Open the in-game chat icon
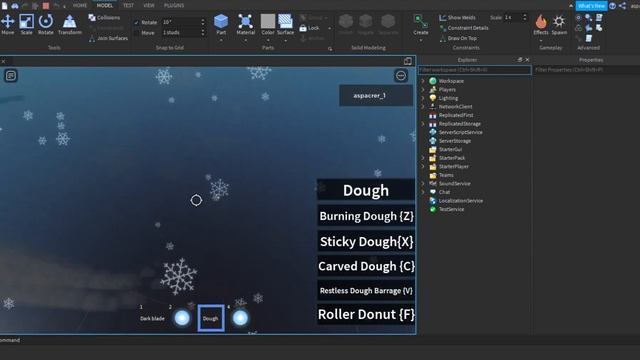The image size is (640, 360). [11, 76]
